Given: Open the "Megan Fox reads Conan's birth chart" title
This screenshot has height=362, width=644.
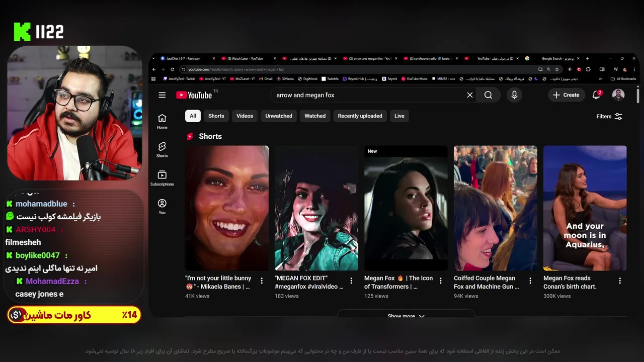Looking at the screenshot, I should pos(570,282).
